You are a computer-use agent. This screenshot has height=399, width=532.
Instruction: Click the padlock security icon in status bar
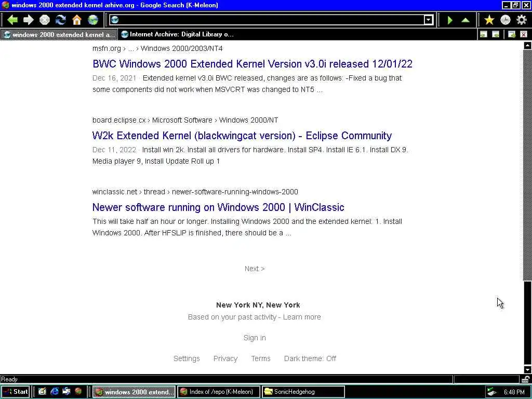[x=526, y=379]
